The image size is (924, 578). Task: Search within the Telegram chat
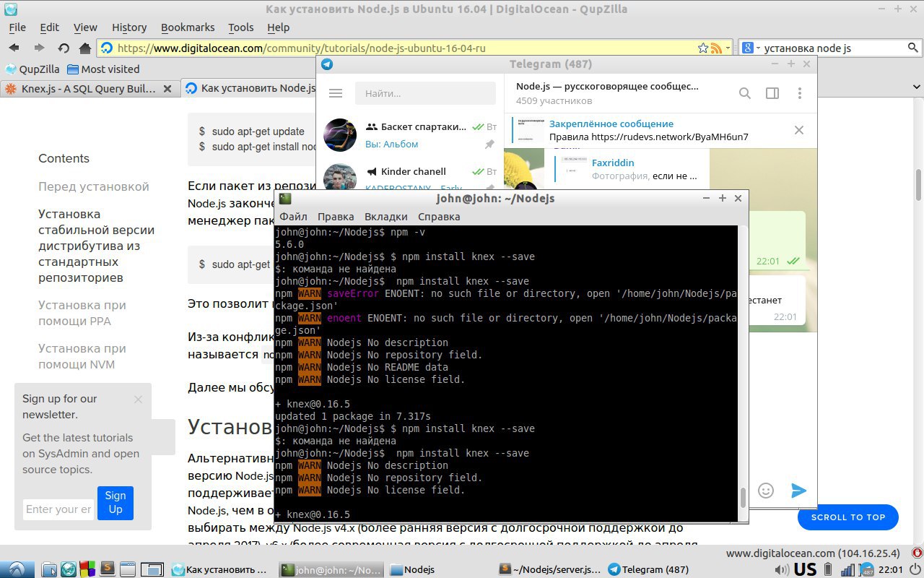pos(745,93)
